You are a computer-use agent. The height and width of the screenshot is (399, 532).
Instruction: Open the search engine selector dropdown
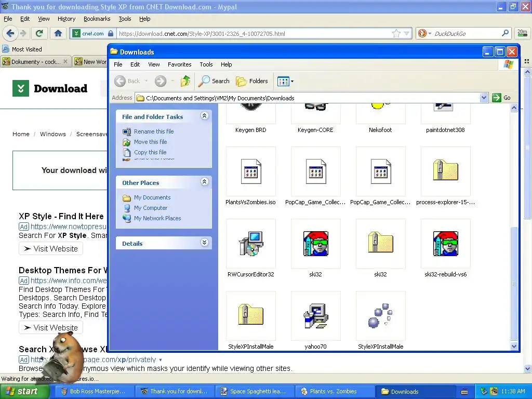click(430, 34)
